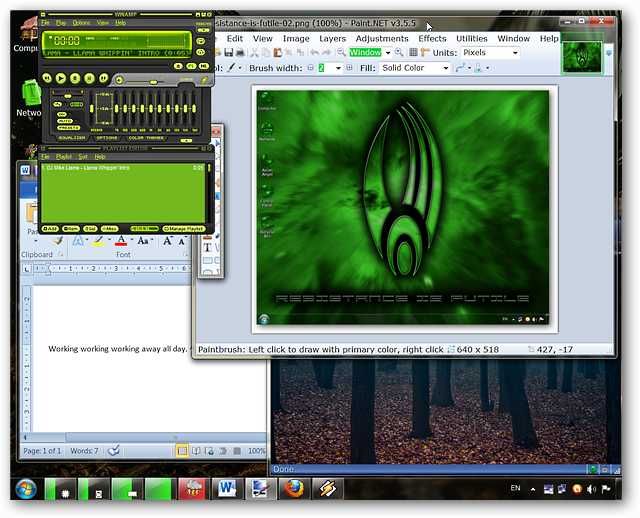Viewport: 640px width, 518px height.
Task: Click playlist Misc button
Action: (x=110, y=229)
